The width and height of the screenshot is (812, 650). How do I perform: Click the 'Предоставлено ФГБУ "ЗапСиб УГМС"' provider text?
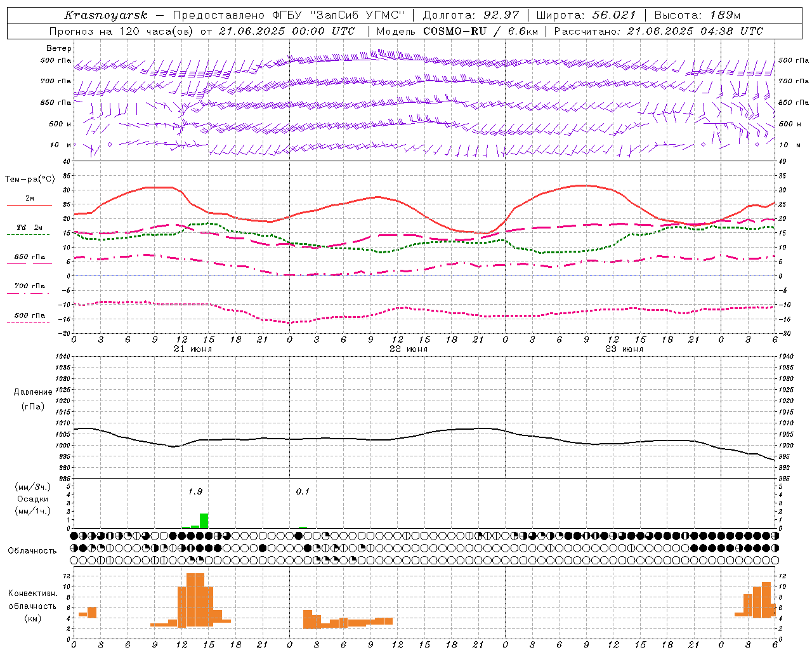(289, 15)
